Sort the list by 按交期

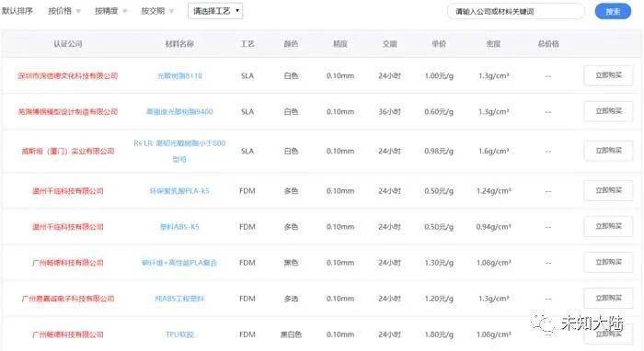click(x=153, y=11)
